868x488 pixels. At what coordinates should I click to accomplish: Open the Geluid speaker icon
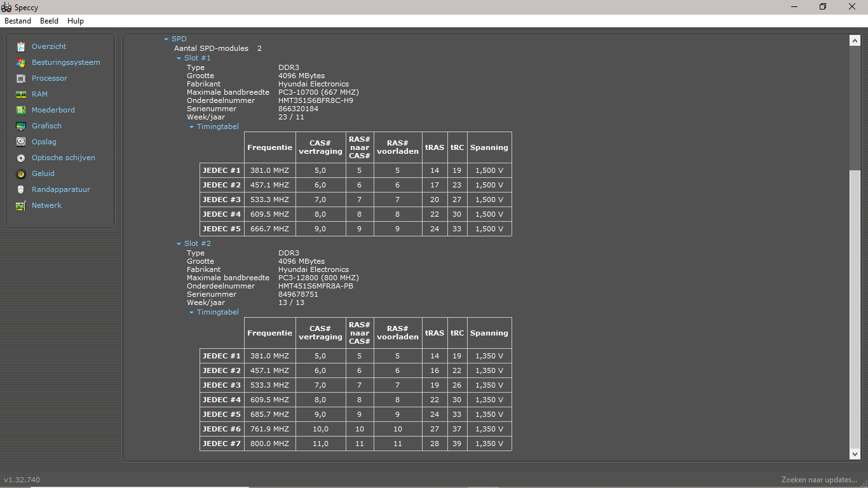21,173
